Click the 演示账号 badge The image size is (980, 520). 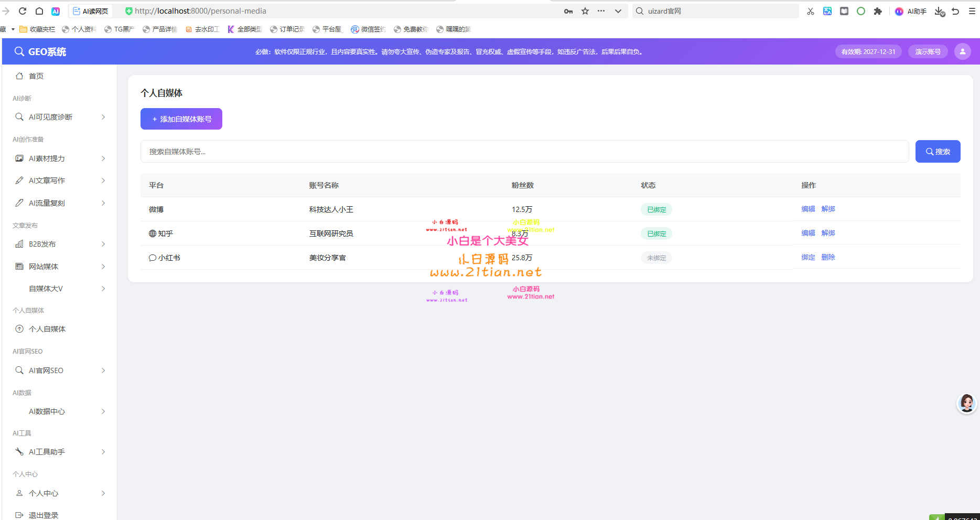[x=928, y=51]
